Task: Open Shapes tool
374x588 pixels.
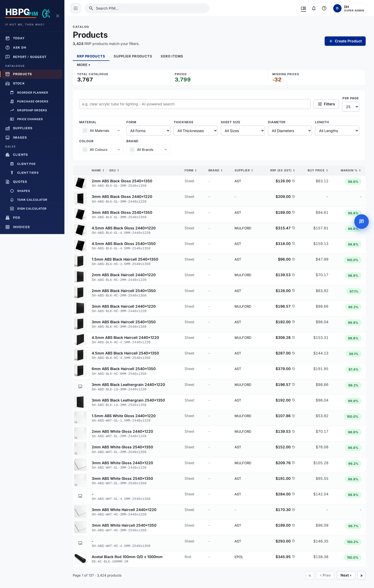Action: point(32,191)
